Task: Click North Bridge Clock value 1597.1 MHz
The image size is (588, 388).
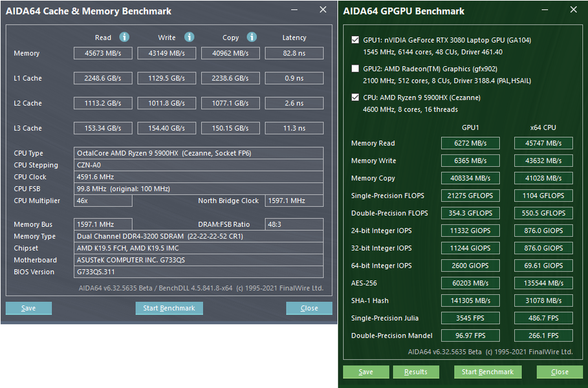Action: pos(294,200)
